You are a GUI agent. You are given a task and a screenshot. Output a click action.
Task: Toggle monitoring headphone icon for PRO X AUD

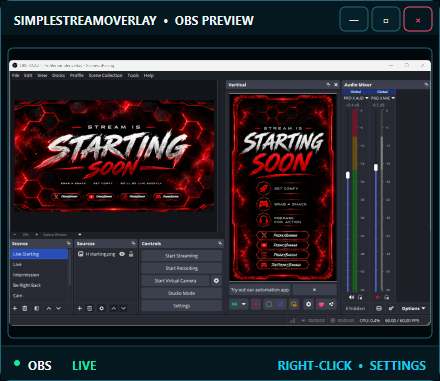tap(360, 297)
